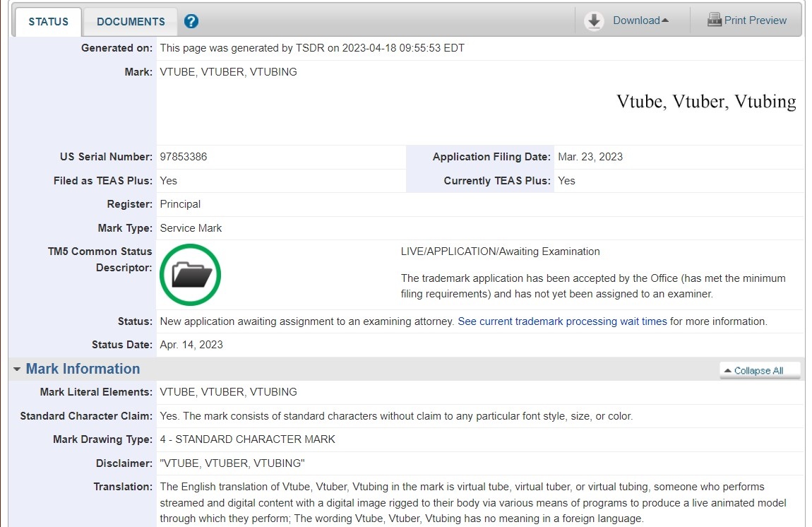Click the round download arrow icon
Viewport: 812px width, 527px height.
(x=595, y=21)
